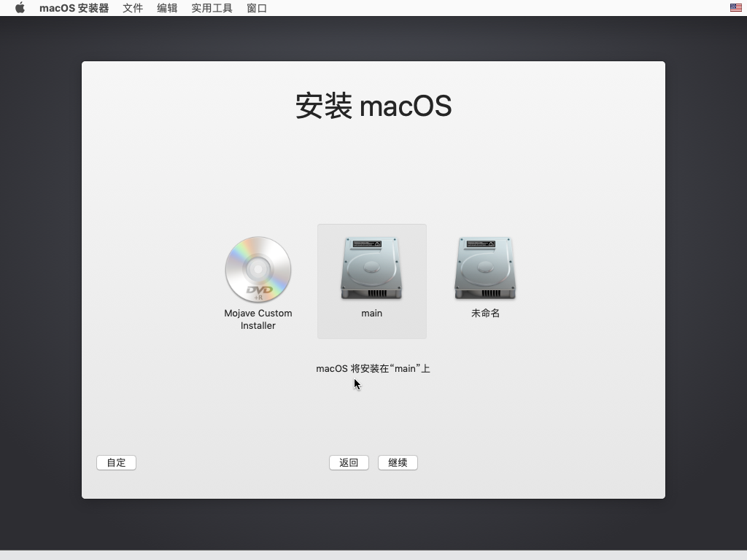Click the "main" disk name label
Image resolution: width=747 pixels, height=560 pixels.
pos(371,313)
